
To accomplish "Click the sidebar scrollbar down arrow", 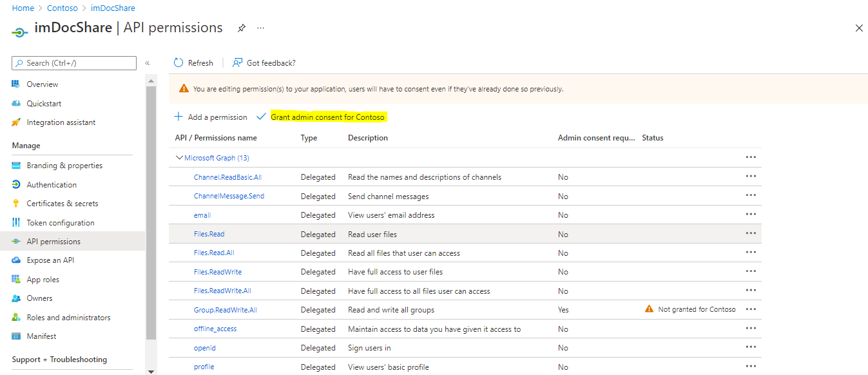I will (151, 371).
